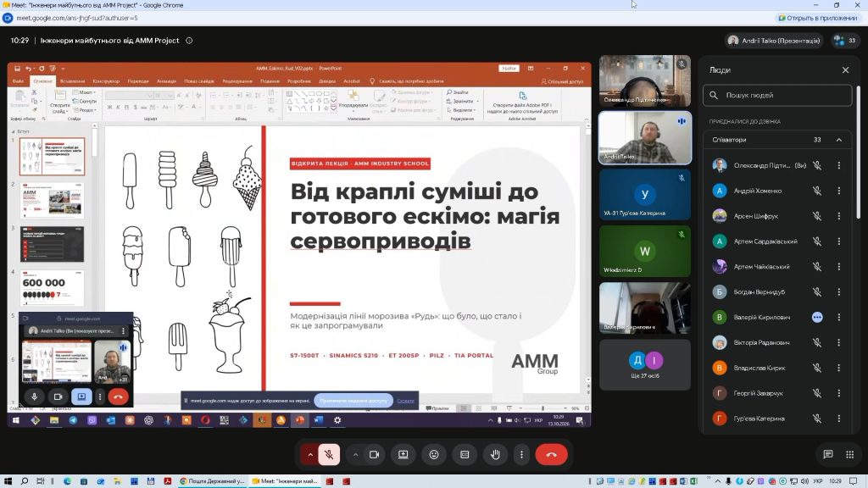The width and height of the screenshot is (868, 488).
Task: Open meeting details info icon next to title
Action: point(189,41)
